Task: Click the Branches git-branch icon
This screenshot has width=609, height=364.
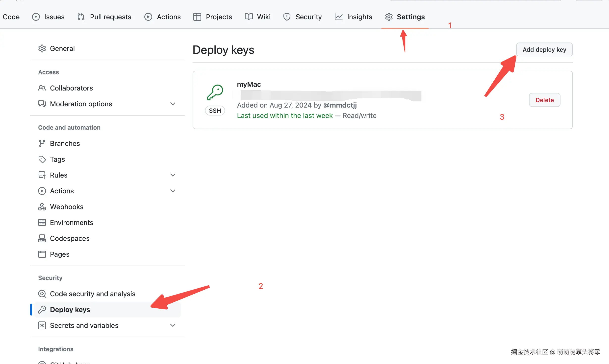Action: pos(42,143)
